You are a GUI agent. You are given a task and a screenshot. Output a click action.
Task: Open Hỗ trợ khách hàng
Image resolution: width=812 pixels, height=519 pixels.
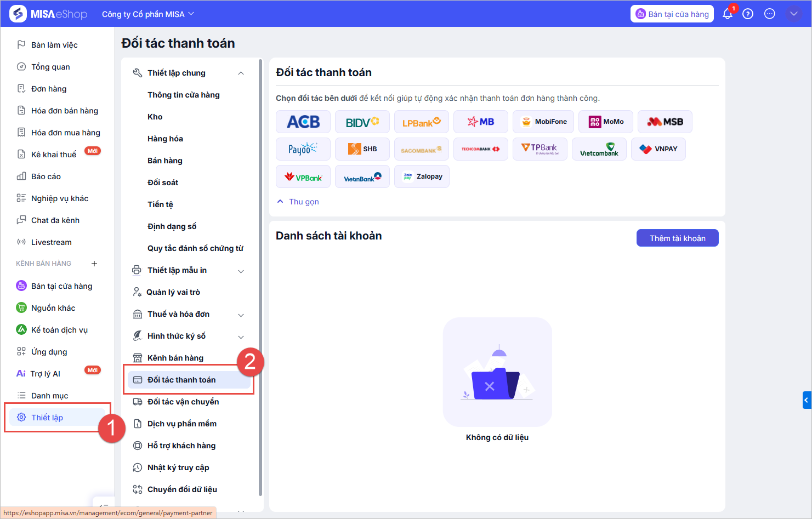point(181,446)
